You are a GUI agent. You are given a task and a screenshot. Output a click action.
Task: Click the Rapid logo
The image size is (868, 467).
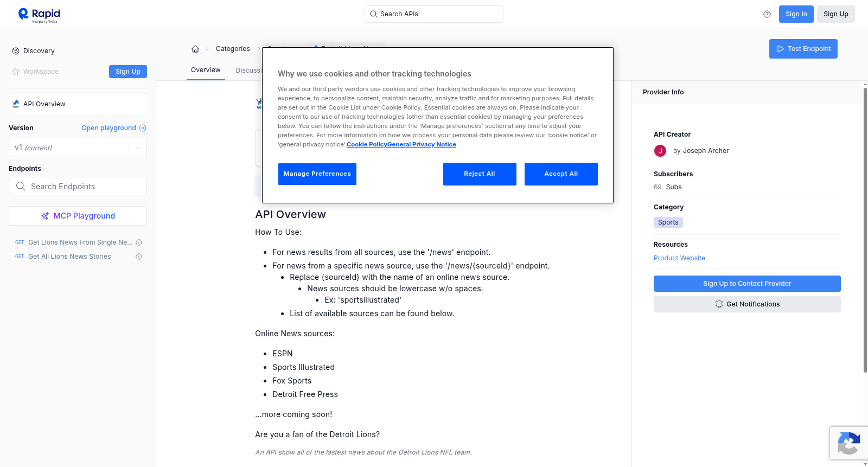(x=39, y=15)
